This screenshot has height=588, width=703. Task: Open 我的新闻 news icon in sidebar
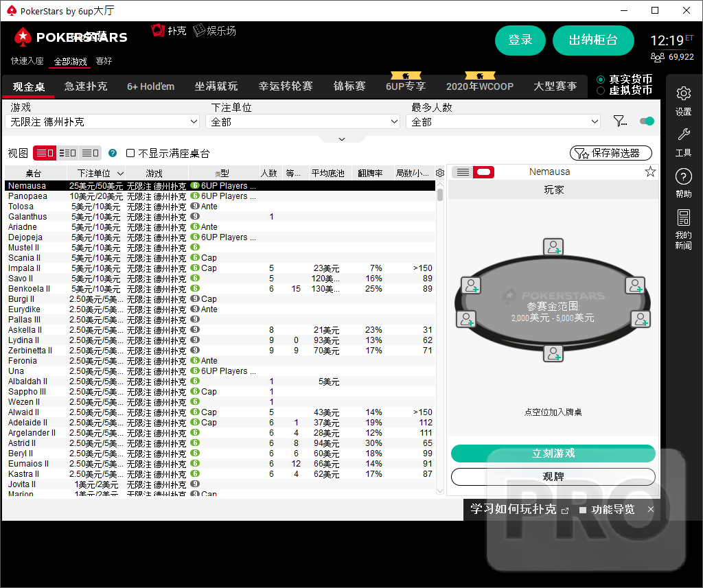(x=683, y=219)
